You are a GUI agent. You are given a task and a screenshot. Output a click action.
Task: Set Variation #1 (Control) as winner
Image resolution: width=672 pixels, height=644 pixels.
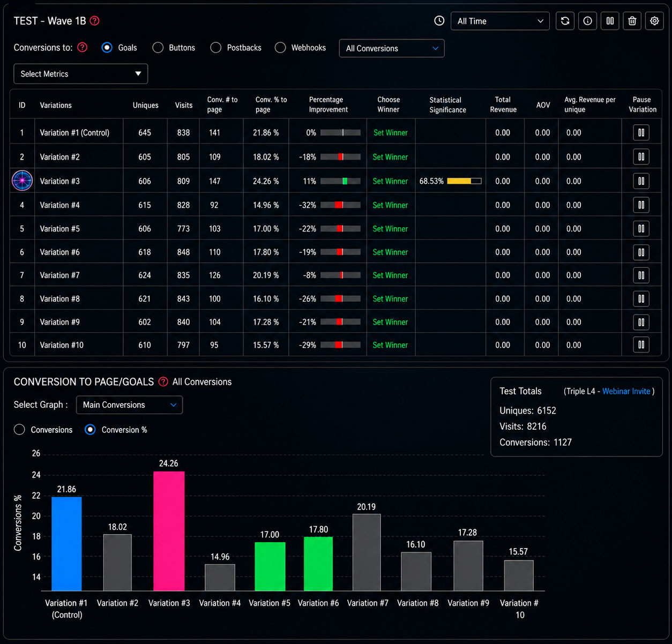[391, 133]
